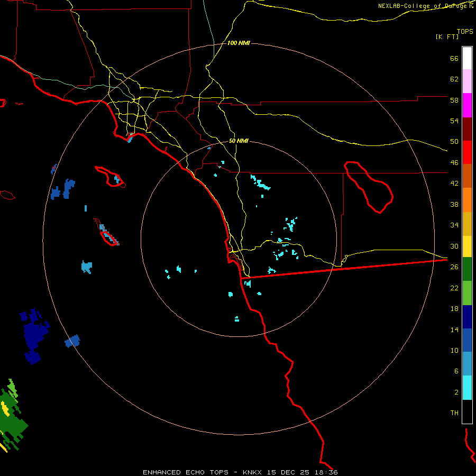Click the legend value "2"

point(456,392)
